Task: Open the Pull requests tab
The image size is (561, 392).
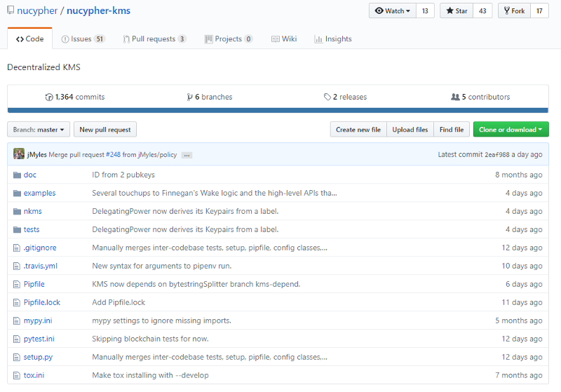Action: pyautogui.click(x=154, y=39)
